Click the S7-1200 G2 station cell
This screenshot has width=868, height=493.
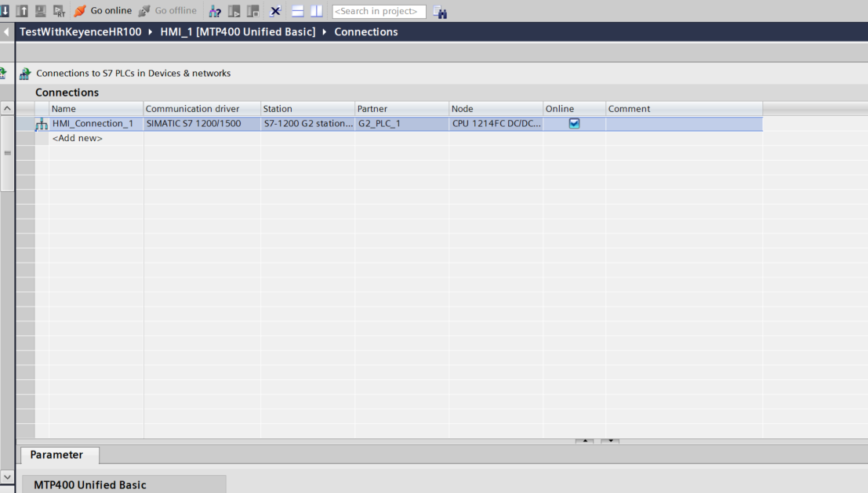pos(307,123)
